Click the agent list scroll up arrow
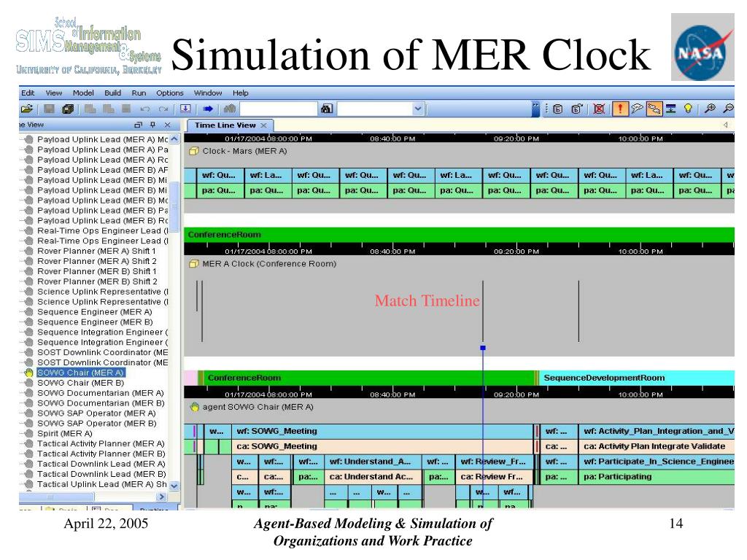This screenshot has width=747, height=560. click(174, 139)
